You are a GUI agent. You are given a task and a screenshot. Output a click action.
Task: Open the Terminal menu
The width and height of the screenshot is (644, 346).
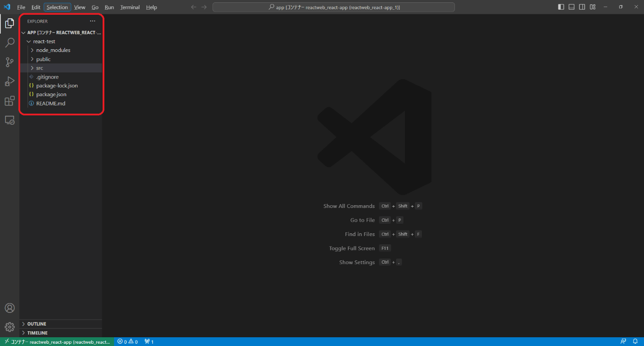(x=130, y=7)
